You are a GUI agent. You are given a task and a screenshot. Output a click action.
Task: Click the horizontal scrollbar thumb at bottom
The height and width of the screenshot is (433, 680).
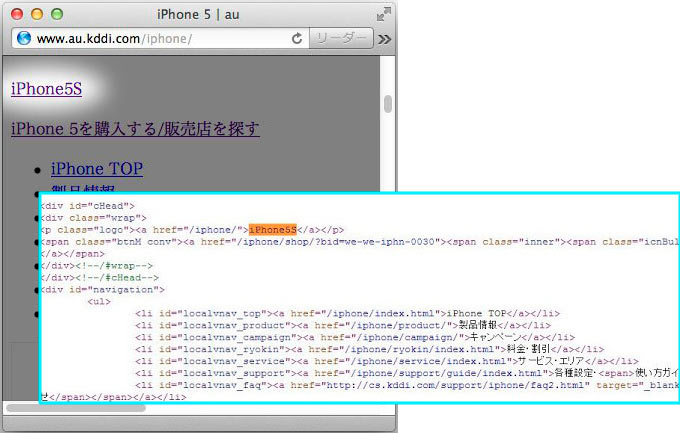click(76, 408)
